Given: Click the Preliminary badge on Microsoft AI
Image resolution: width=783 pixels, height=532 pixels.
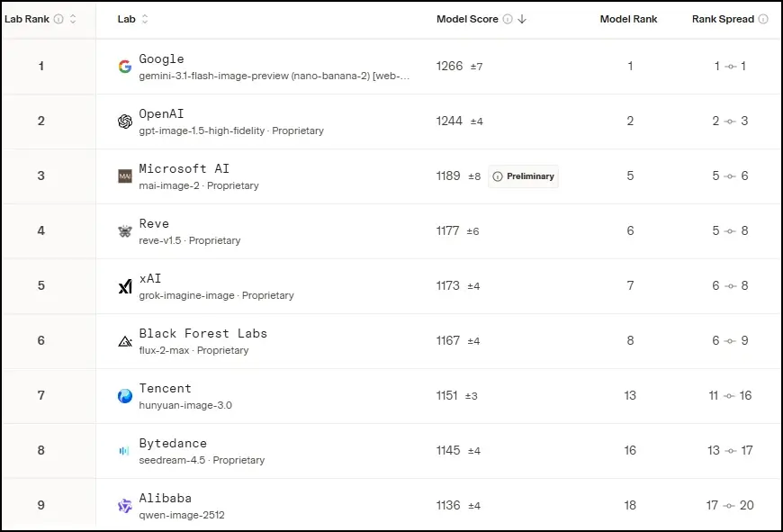Looking at the screenshot, I should point(524,176).
